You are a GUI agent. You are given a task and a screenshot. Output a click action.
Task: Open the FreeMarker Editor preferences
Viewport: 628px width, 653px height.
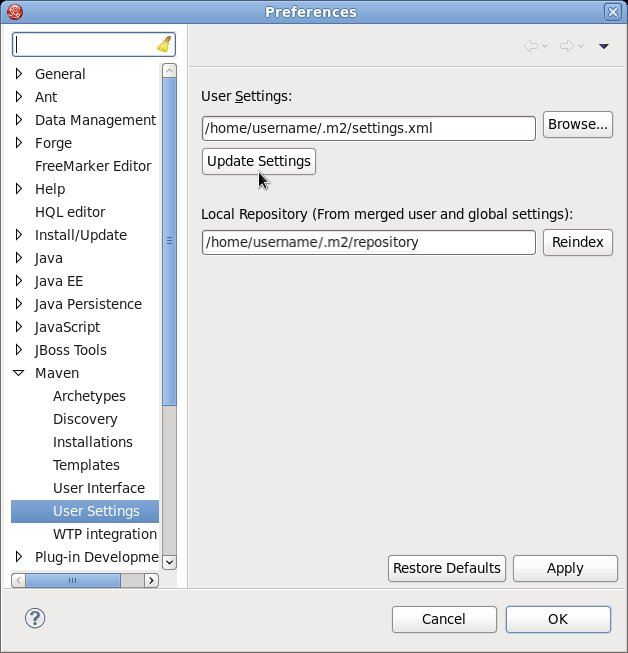point(93,166)
